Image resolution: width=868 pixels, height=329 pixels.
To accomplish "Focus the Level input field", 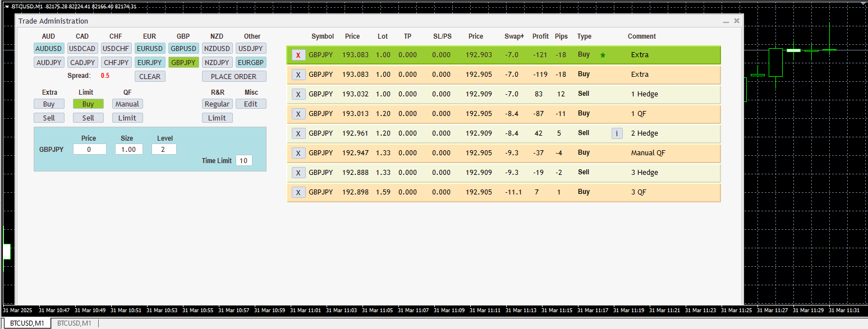I will [164, 150].
